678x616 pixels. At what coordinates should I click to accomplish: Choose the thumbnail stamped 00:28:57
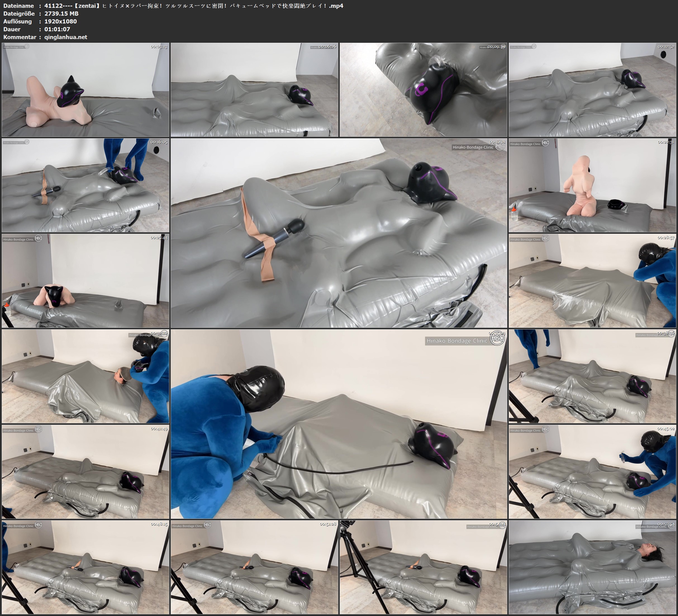coord(592,281)
